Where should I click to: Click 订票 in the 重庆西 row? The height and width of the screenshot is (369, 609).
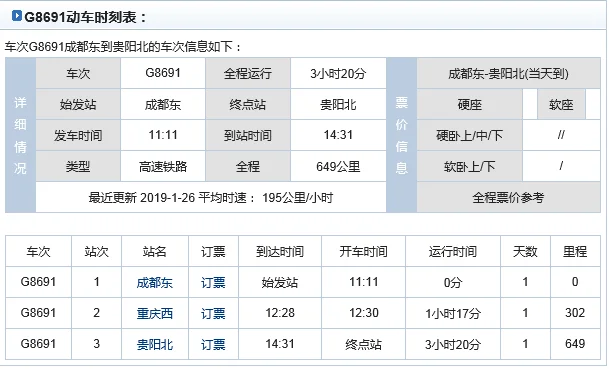[x=213, y=313]
